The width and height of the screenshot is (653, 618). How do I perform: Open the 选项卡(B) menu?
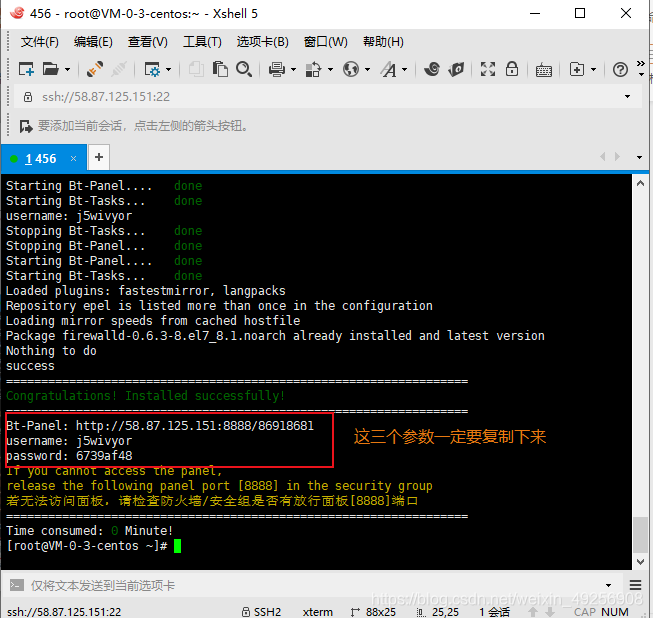[x=262, y=42]
